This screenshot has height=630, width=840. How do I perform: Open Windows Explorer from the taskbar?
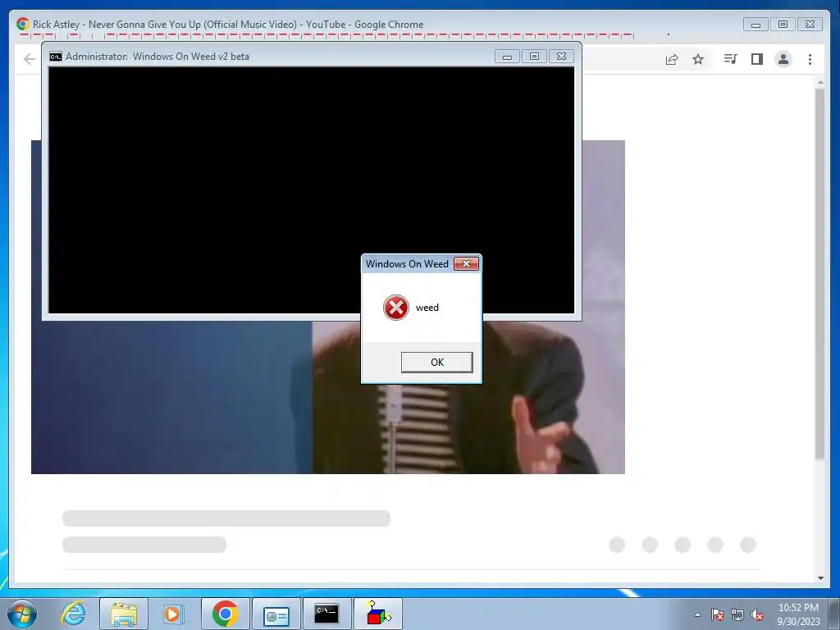124,614
